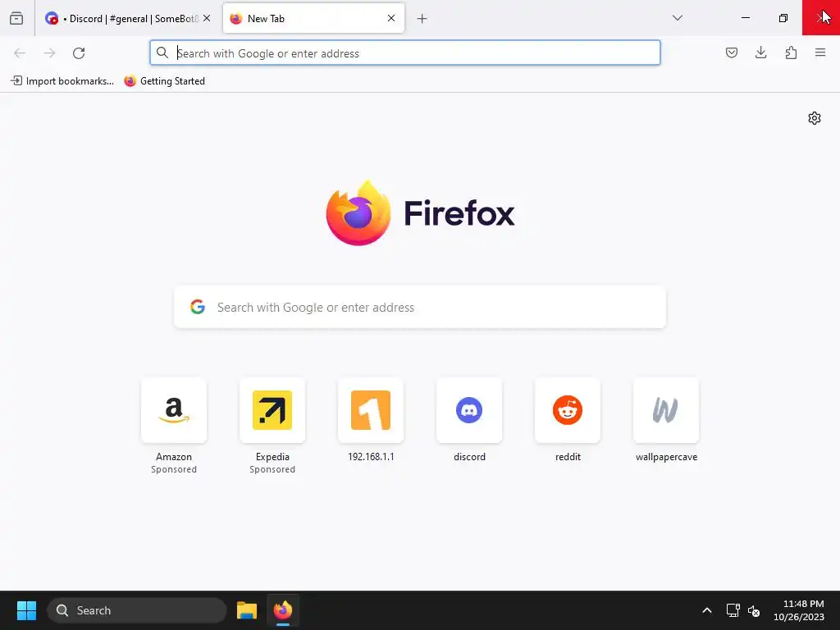Click the muted volume tray icon
This screenshot has width=840, height=630.
[x=754, y=610]
